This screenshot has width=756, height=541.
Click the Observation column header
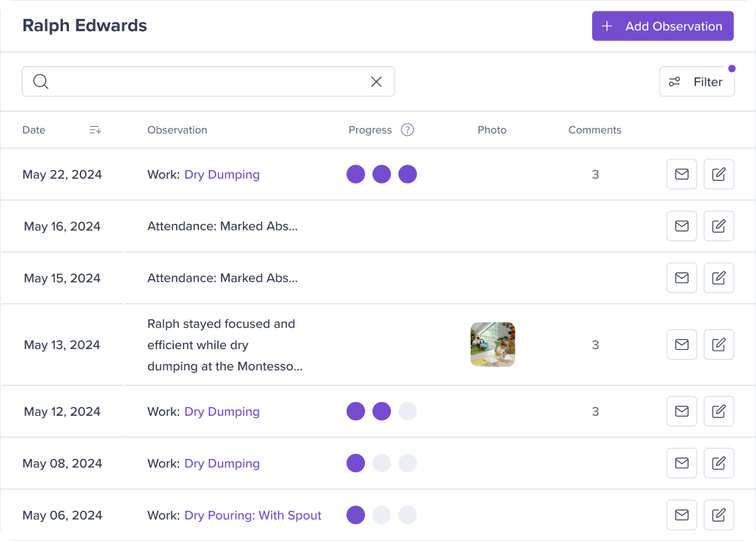pyautogui.click(x=177, y=130)
